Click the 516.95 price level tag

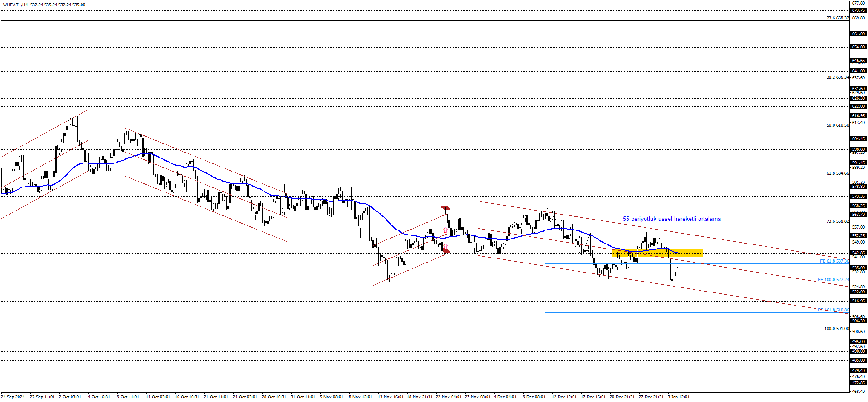tap(858, 301)
